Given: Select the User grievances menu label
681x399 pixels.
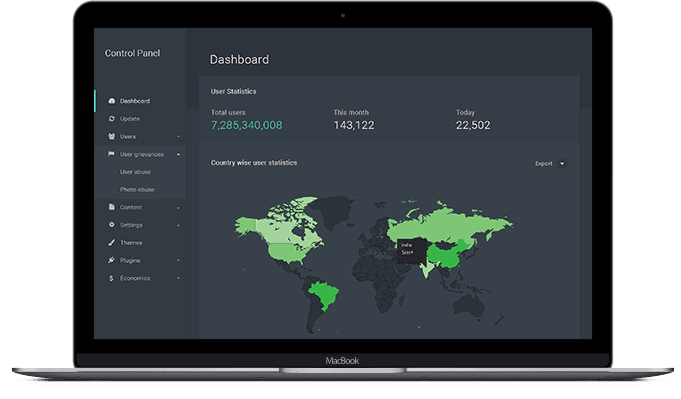Looking at the screenshot, I should click(142, 154).
